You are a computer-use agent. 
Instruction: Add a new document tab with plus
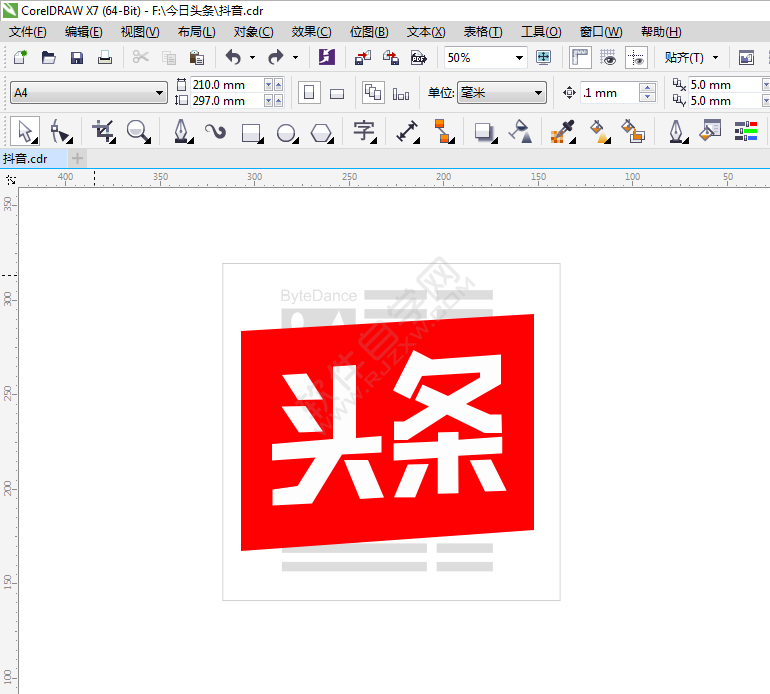pos(77,158)
